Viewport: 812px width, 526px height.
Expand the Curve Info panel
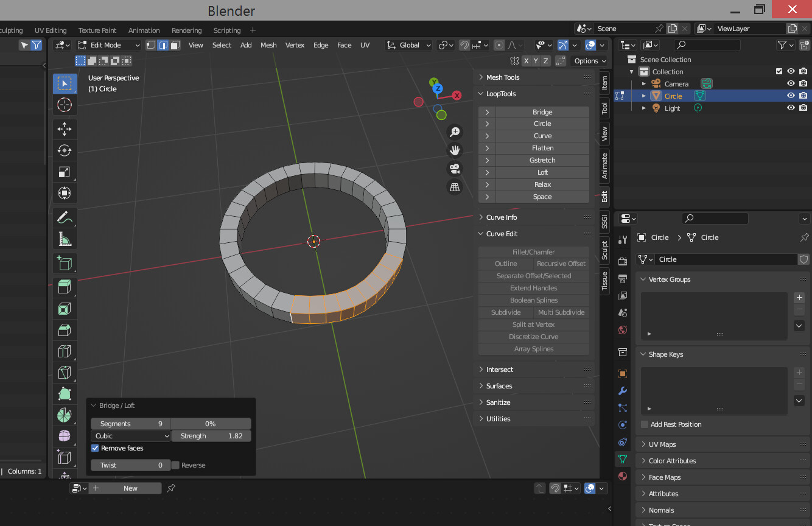tap(502, 217)
